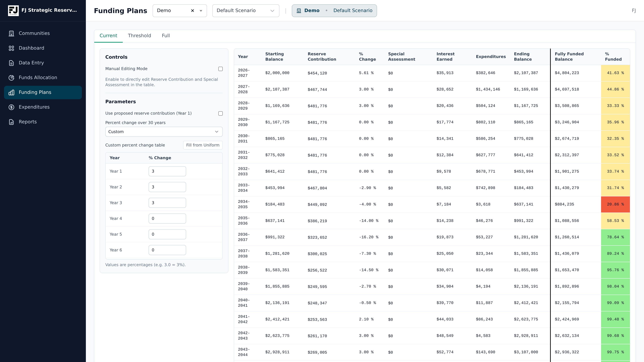The height and width of the screenshot is (362, 644).
Task: Clear the Demo community selection
Action: coord(193,11)
